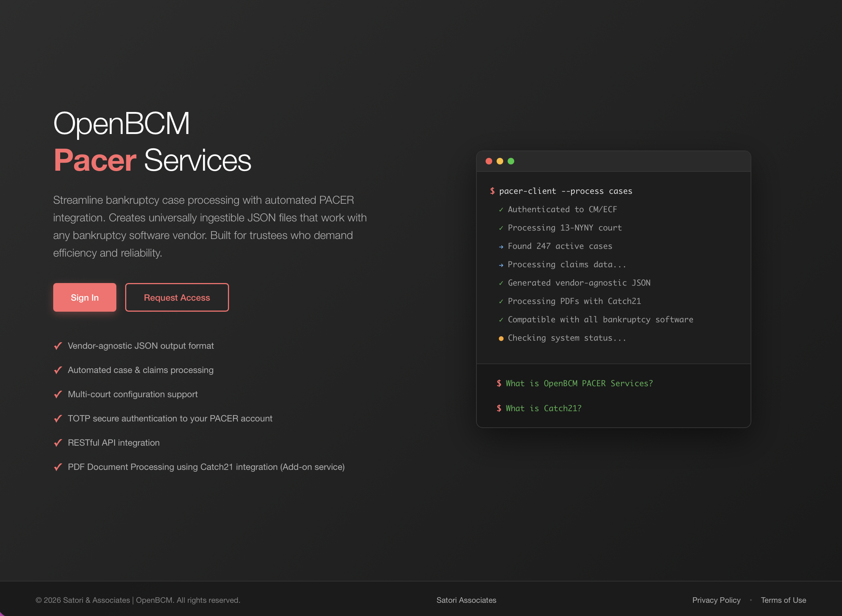Click the red dot in the terminal header
The image size is (842, 616).
489,161
